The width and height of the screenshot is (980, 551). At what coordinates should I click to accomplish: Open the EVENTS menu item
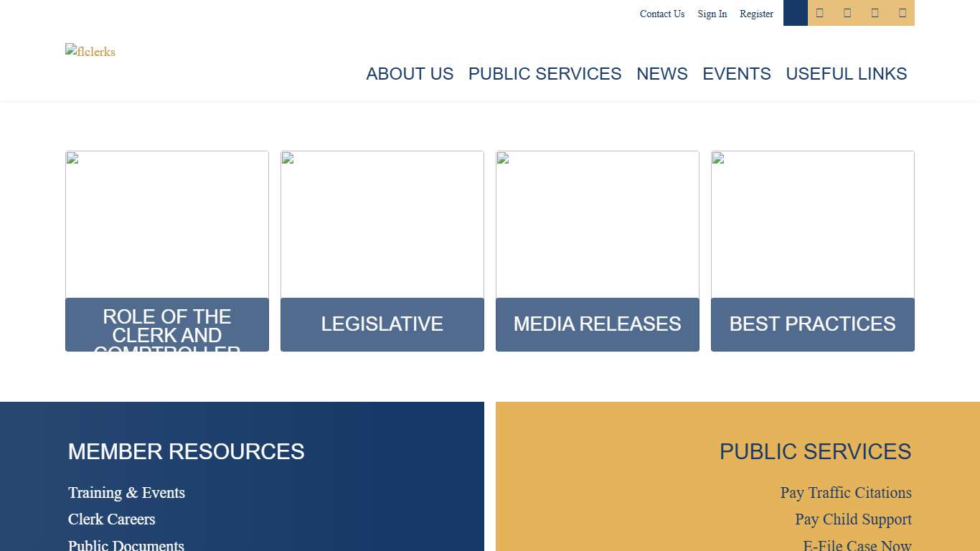737,74
